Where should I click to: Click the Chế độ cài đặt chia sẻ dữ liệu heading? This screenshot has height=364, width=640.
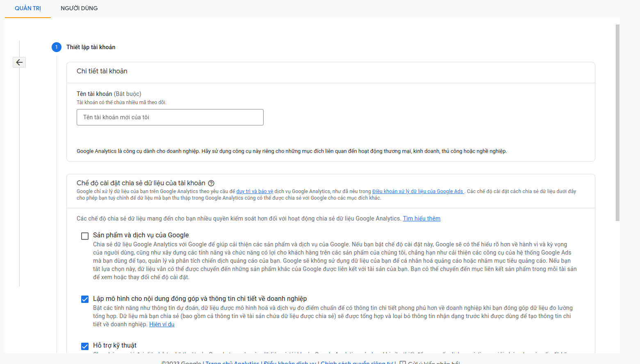coord(141,183)
